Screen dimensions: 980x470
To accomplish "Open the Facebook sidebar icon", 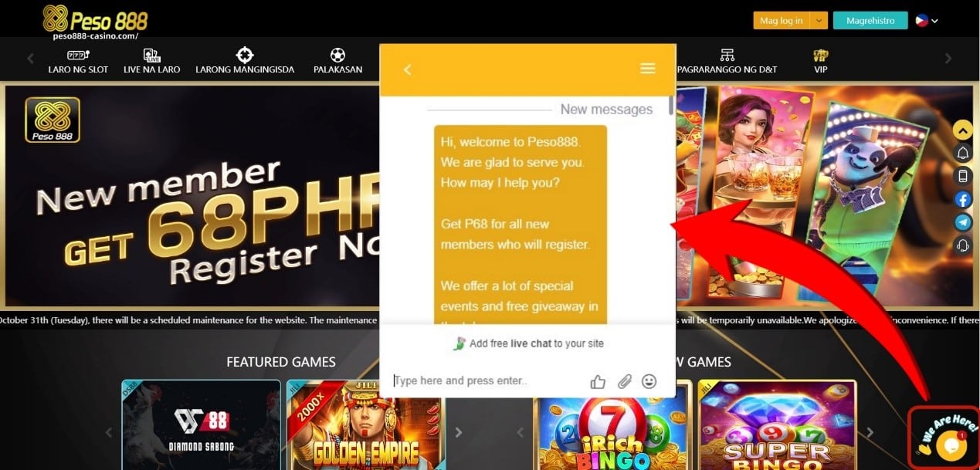I will [x=963, y=199].
